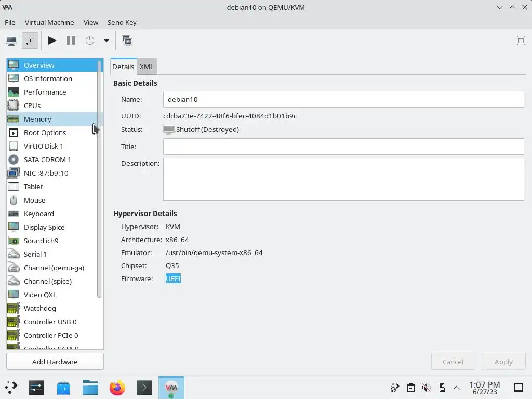
Task: Pause the virtual machine
Action: tap(71, 41)
